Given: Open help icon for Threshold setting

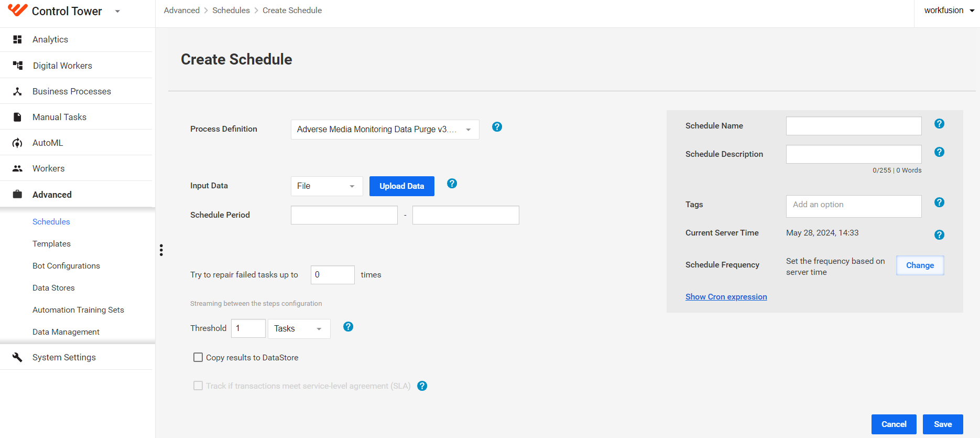Looking at the screenshot, I should (349, 327).
